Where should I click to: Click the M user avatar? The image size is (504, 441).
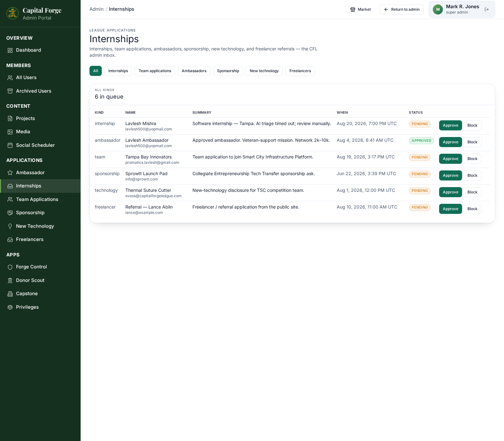coord(438,9)
